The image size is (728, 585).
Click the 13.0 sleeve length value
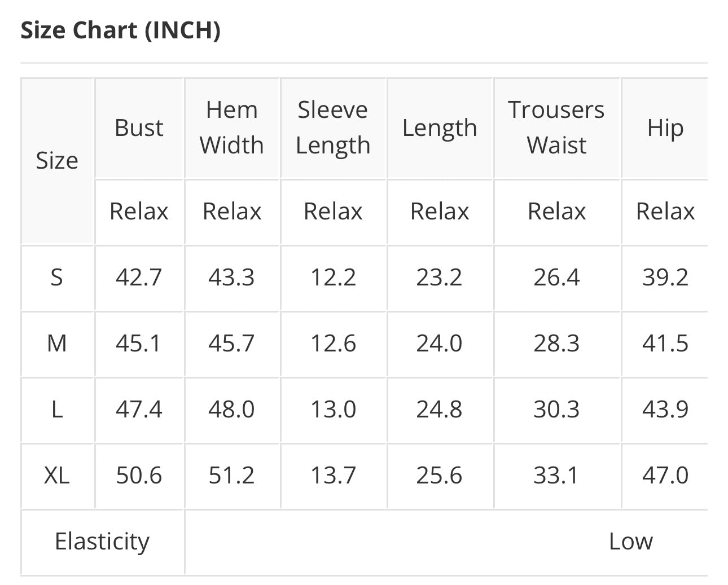(333, 410)
